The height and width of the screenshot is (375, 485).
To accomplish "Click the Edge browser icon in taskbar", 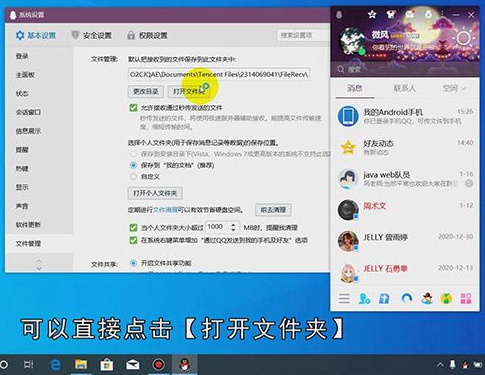I will [55, 365].
